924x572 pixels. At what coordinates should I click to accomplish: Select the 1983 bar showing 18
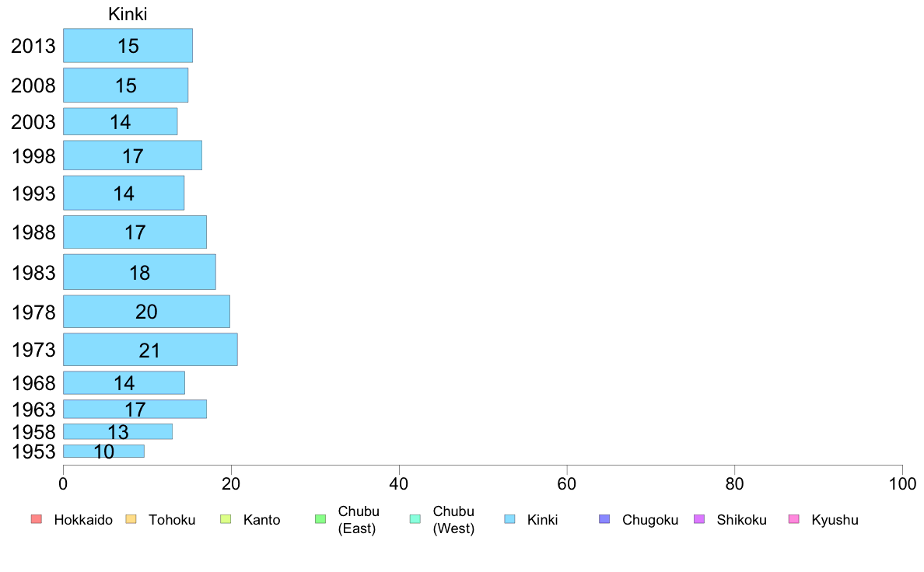tap(140, 272)
